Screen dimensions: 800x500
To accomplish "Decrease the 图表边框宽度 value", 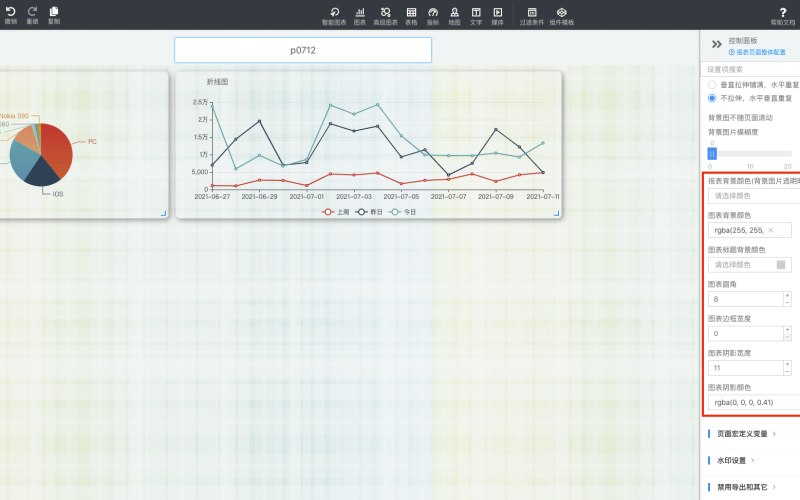I will pos(787,337).
